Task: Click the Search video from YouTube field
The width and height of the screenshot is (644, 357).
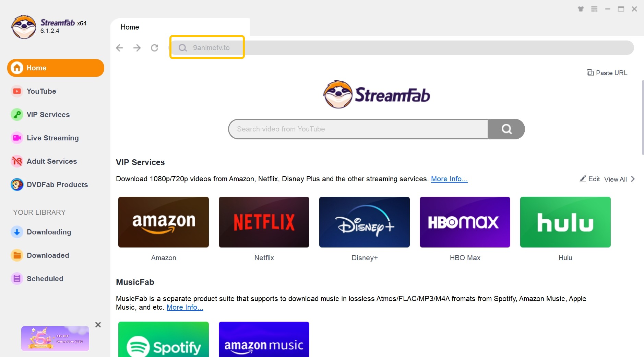Action: click(358, 129)
